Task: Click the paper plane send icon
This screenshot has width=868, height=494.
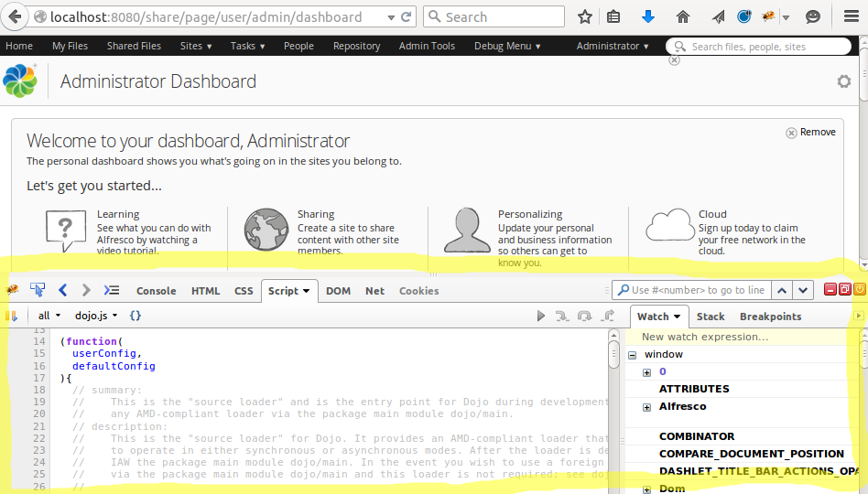Action: coord(718,17)
